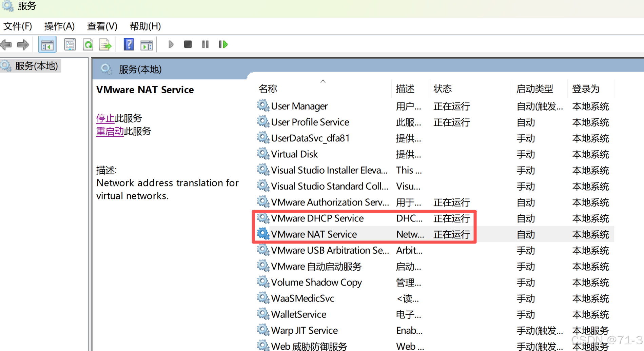This screenshot has width=644, height=351.
Task: Open the Properties toolbar icon
Action: point(70,44)
